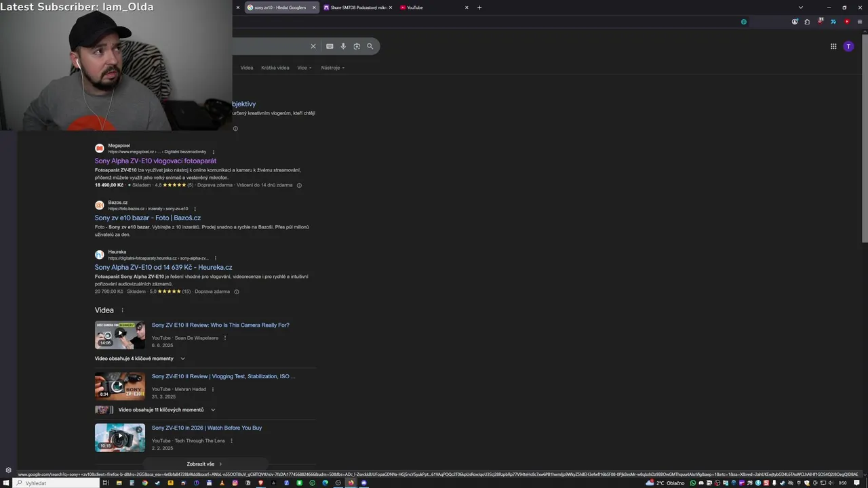Open Sony zv e10 bazar Bazoš.cz link

(148, 218)
